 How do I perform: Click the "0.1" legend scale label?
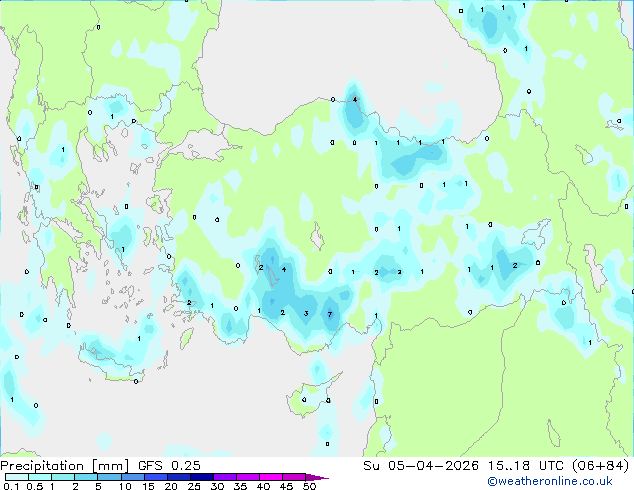[x=12, y=486]
